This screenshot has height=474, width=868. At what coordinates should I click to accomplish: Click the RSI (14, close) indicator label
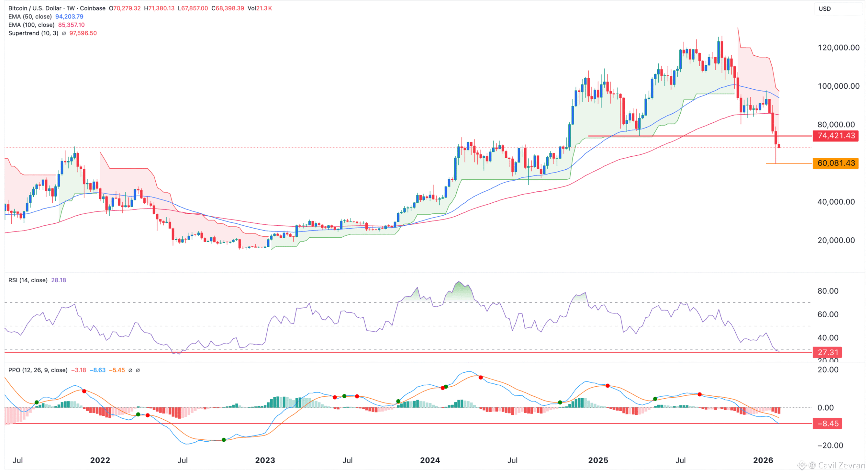[28, 280]
